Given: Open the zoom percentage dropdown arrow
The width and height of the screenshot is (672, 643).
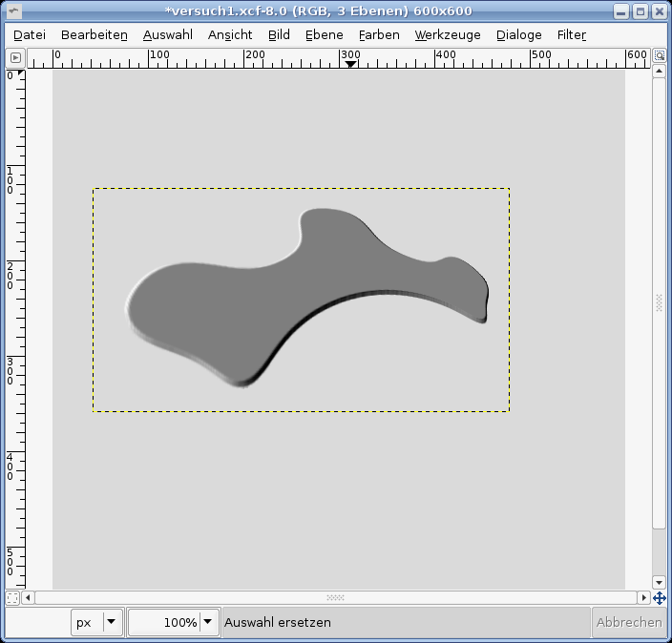Looking at the screenshot, I should 207,622.
